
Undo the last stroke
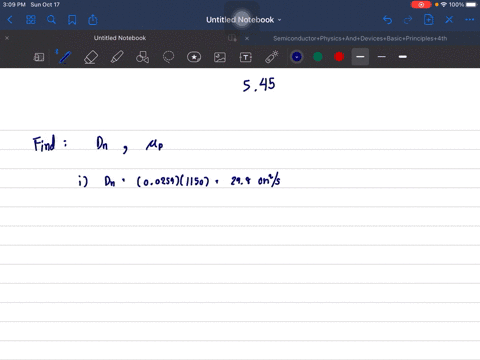coord(387,20)
